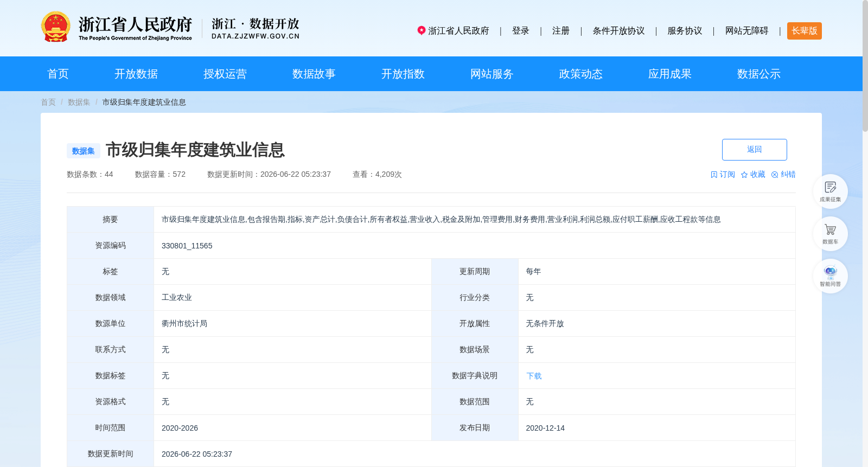The width and height of the screenshot is (868, 467).
Task: Click the value 无条件开放
Action: [x=545, y=324]
